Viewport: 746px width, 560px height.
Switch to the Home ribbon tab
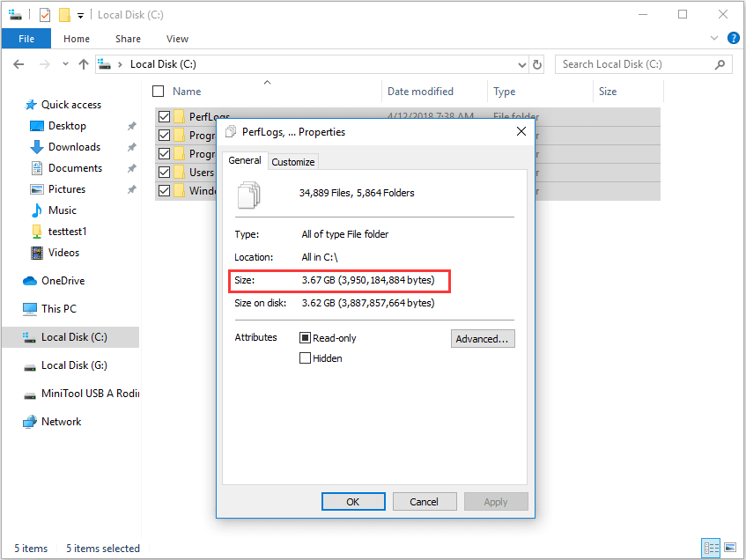pos(77,39)
